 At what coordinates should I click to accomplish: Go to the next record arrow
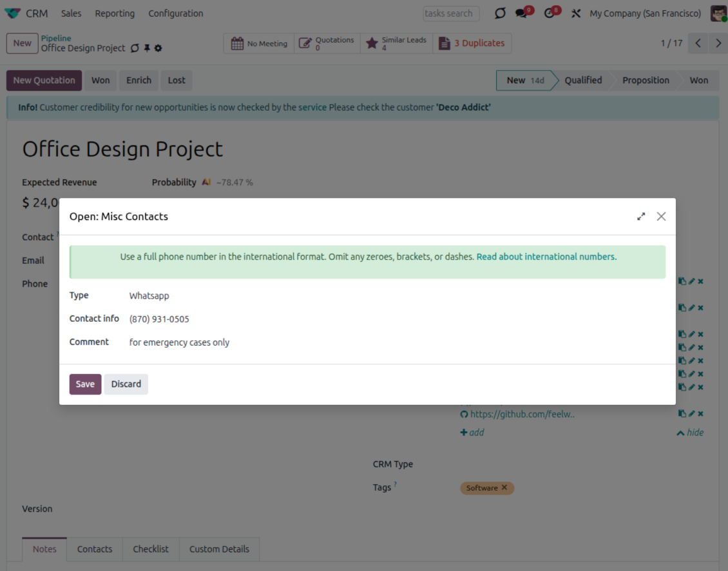tap(718, 43)
